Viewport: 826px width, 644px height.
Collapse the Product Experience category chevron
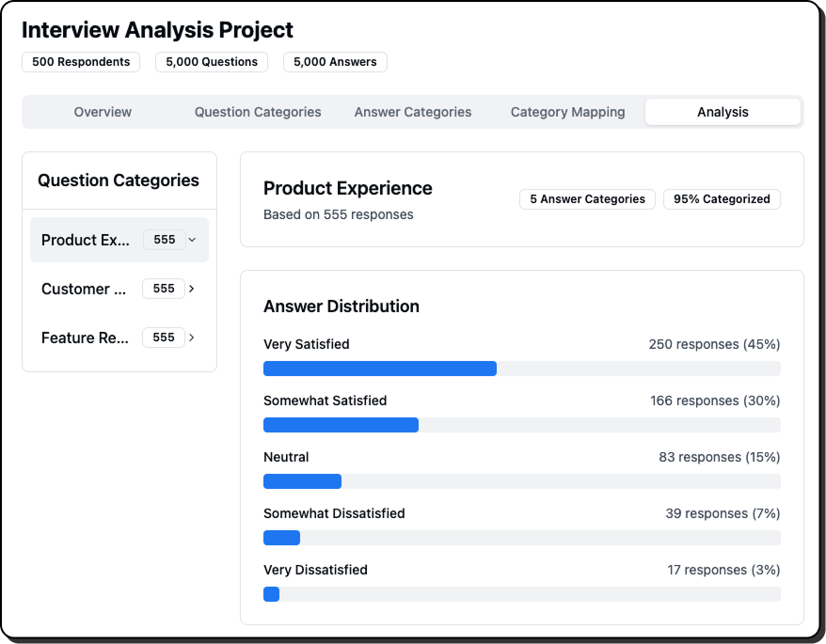[x=192, y=240]
